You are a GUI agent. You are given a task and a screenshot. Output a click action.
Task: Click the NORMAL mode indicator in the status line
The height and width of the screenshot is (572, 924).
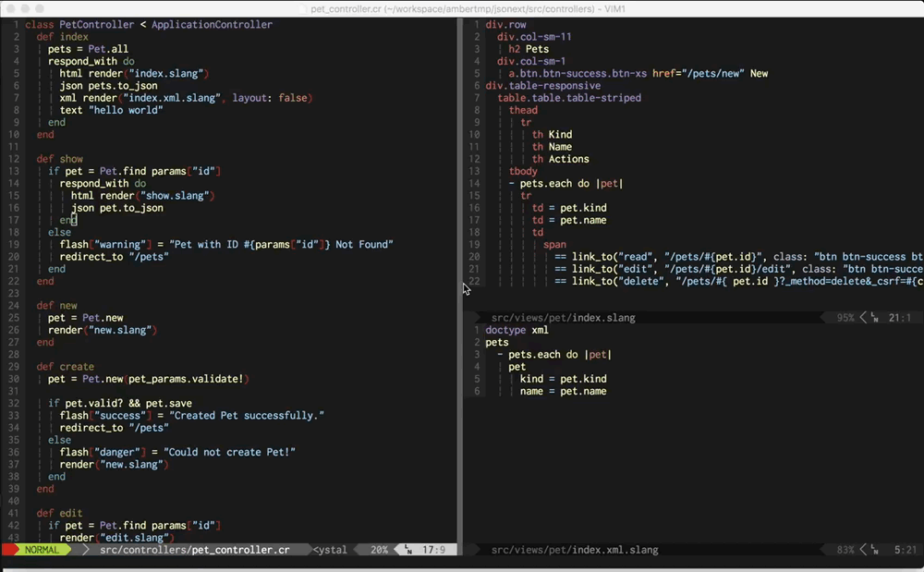[x=42, y=550]
